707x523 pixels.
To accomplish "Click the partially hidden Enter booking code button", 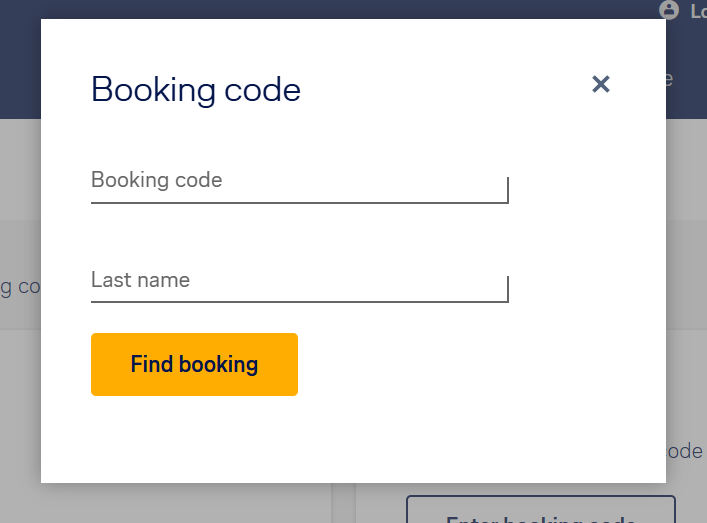I will [541, 509].
